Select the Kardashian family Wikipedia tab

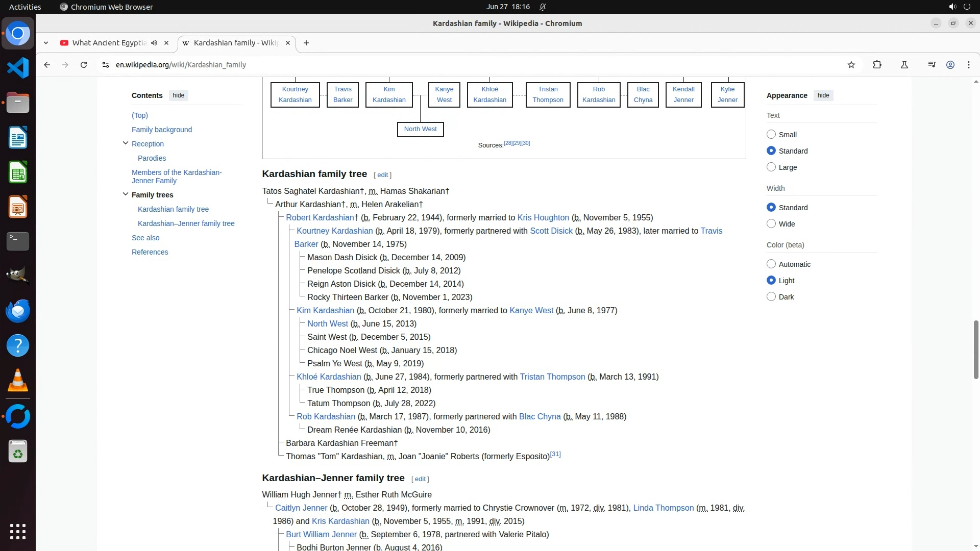point(235,43)
